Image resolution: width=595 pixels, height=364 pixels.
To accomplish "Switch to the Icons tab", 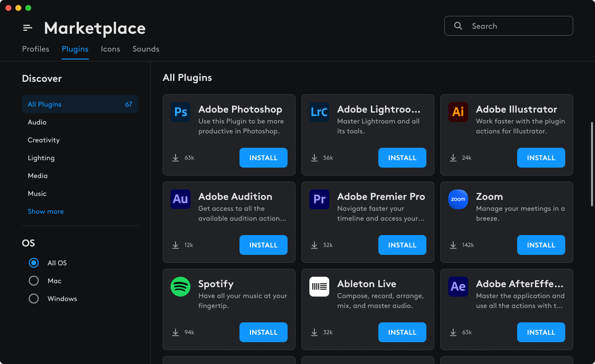I will click(x=111, y=49).
